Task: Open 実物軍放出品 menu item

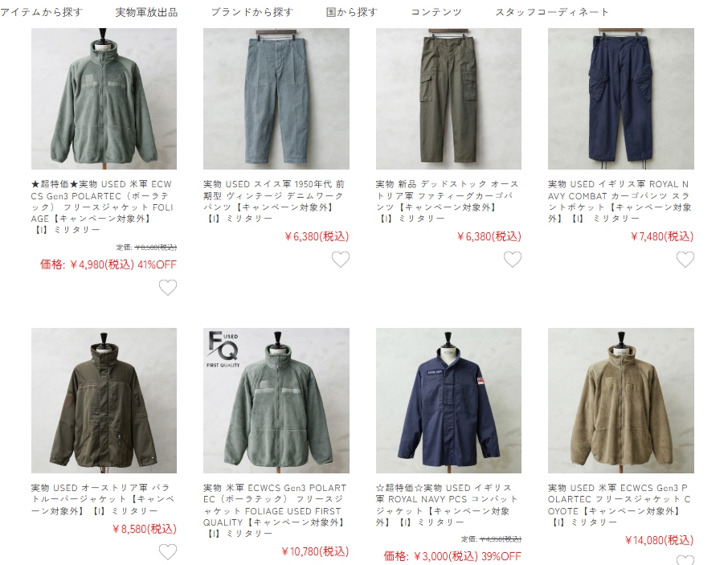Action: click(x=147, y=12)
